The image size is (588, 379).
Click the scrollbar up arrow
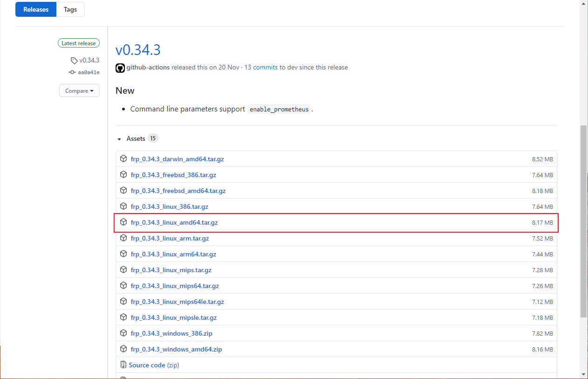pyautogui.click(x=584, y=4)
